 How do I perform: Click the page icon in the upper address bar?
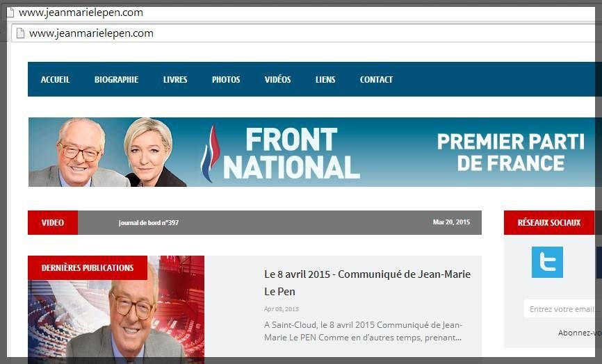(x=10, y=13)
